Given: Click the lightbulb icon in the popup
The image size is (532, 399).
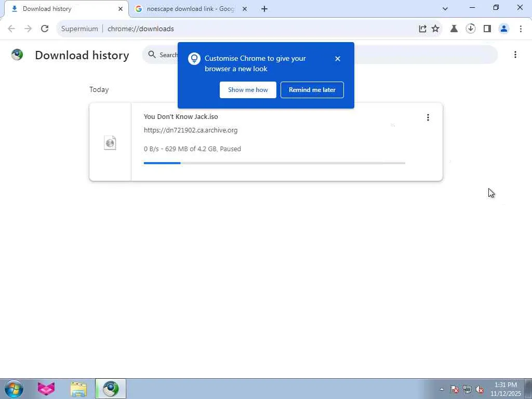Looking at the screenshot, I should click(x=194, y=59).
